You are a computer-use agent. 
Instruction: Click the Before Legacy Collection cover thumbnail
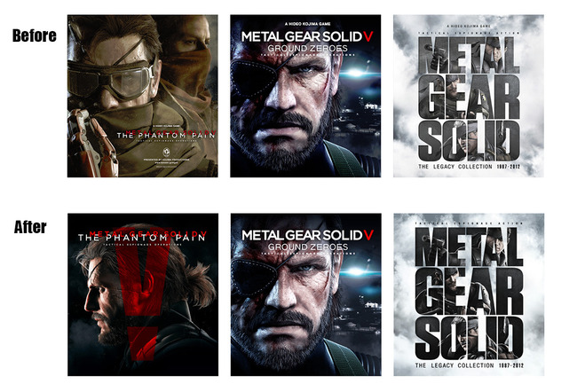[x=469, y=96]
